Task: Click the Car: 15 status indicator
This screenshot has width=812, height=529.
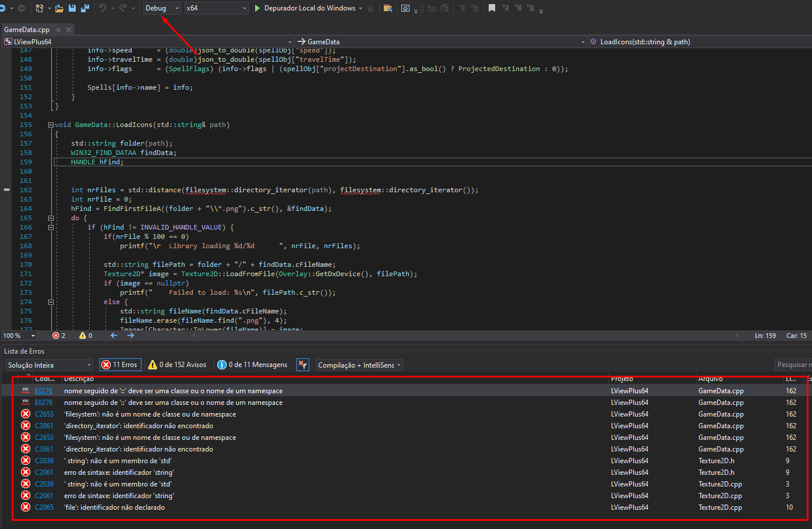Action: [796, 336]
